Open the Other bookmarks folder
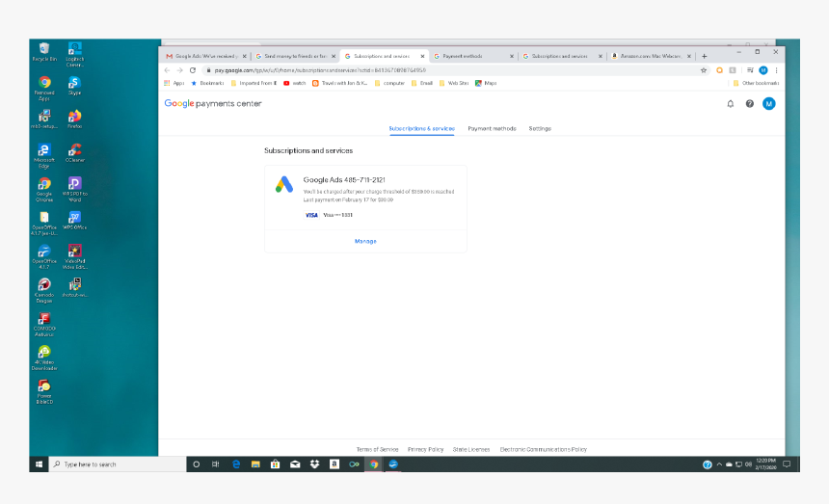829x504 pixels. [x=756, y=83]
